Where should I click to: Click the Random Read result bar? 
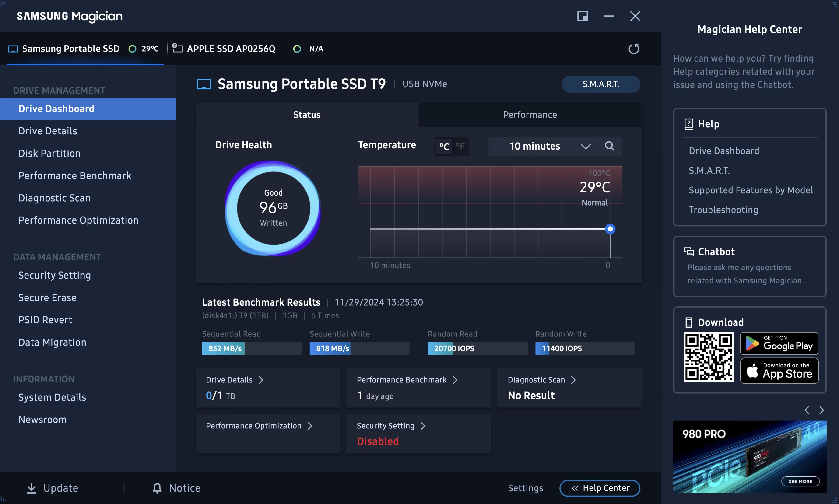coord(477,348)
